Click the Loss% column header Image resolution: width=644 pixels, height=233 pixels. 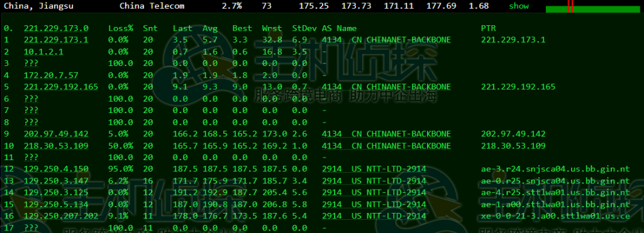121,28
